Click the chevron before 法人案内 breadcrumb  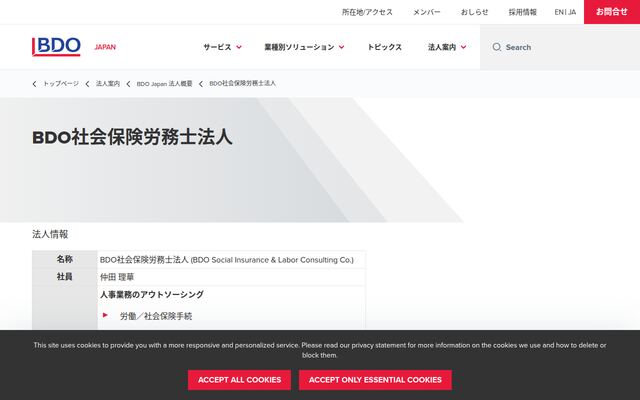(x=87, y=84)
